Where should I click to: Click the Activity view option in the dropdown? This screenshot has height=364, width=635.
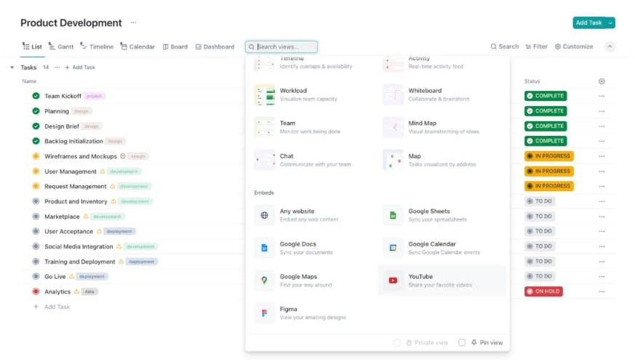(442, 62)
